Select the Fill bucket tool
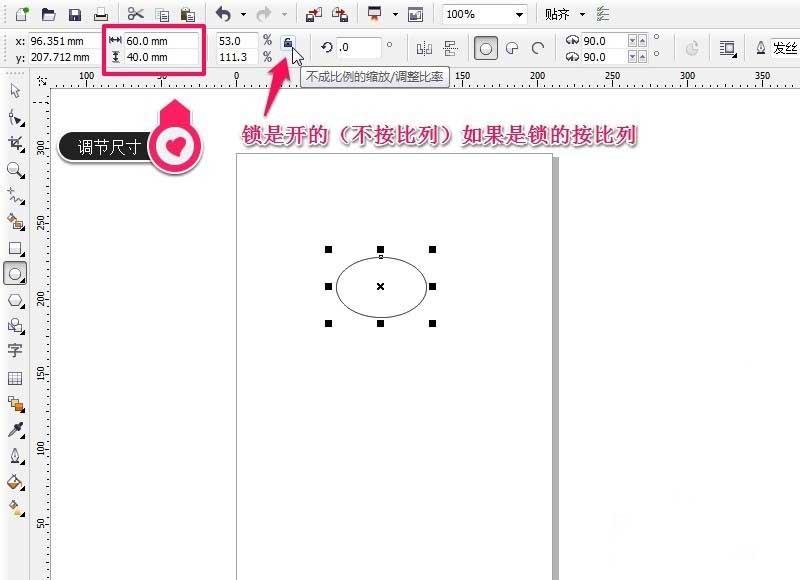 [x=16, y=482]
